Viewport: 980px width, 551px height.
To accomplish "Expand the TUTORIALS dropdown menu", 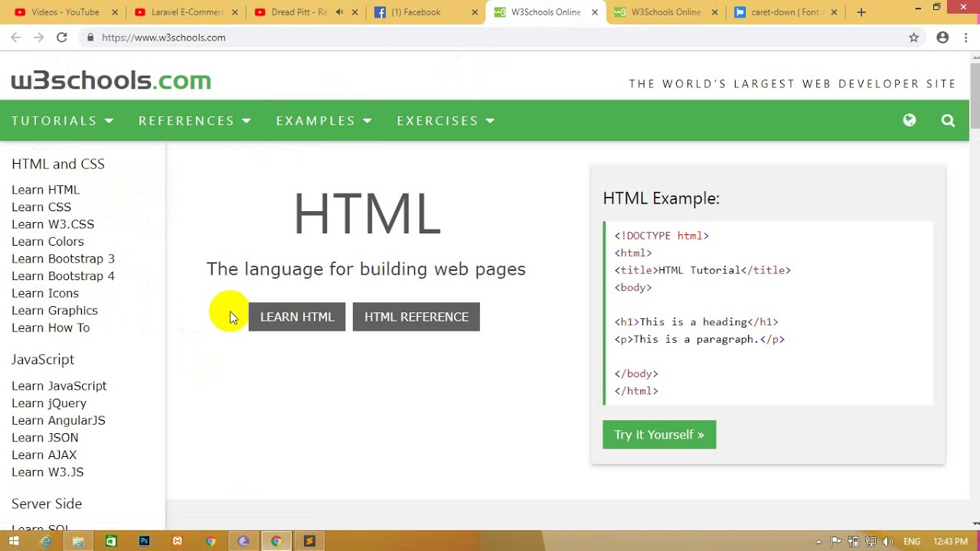I will pyautogui.click(x=63, y=120).
